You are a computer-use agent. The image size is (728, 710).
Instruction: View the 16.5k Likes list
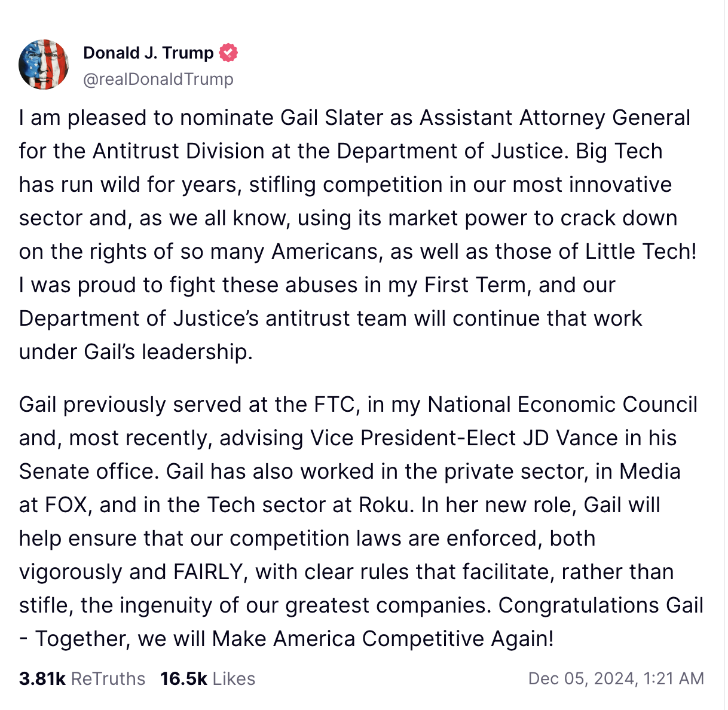[x=207, y=678]
